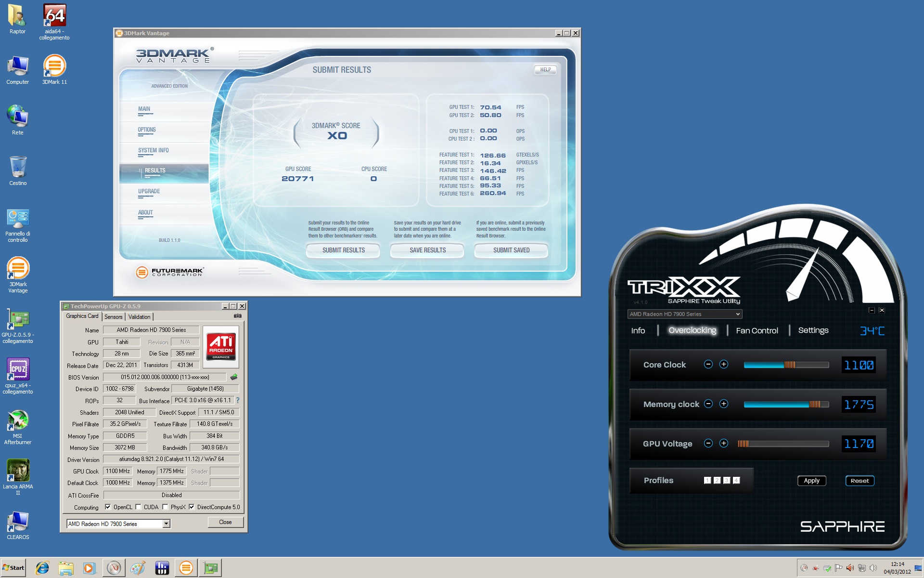Select TRIXX profile slot 1

707,480
